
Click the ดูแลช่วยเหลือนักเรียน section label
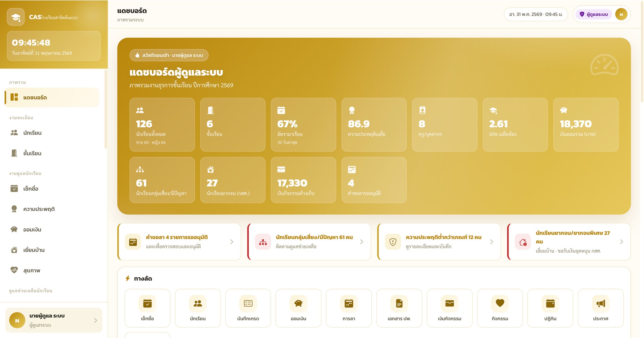(x=31, y=291)
